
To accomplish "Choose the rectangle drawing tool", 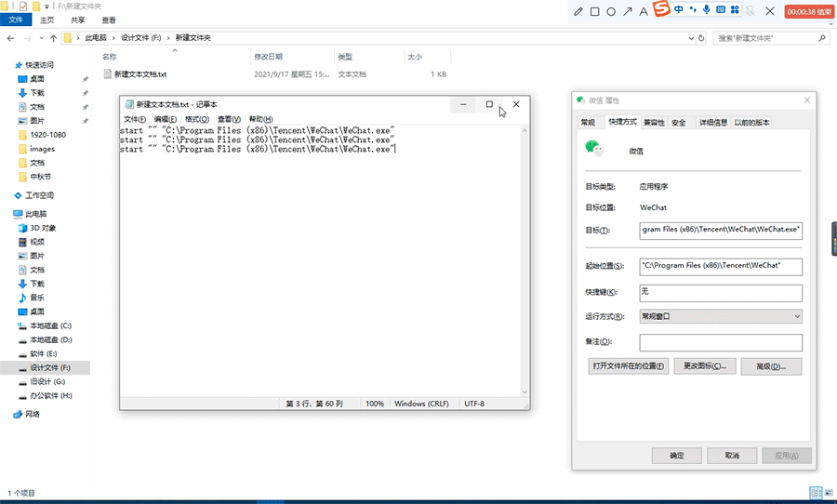I will click(595, 12).
